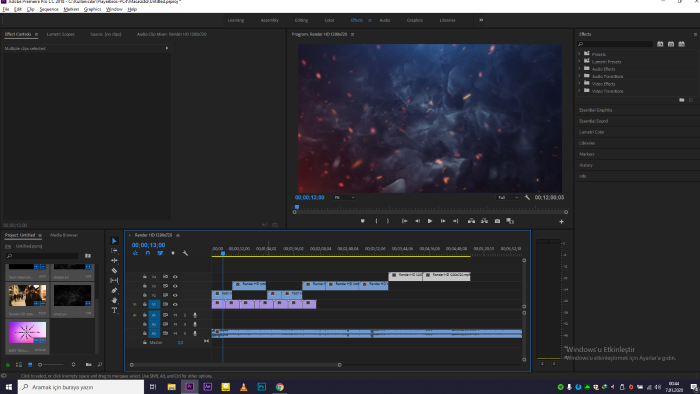Open the Sequence menu
This screenshot has height=394, width=700.
[x=49, y=9]
